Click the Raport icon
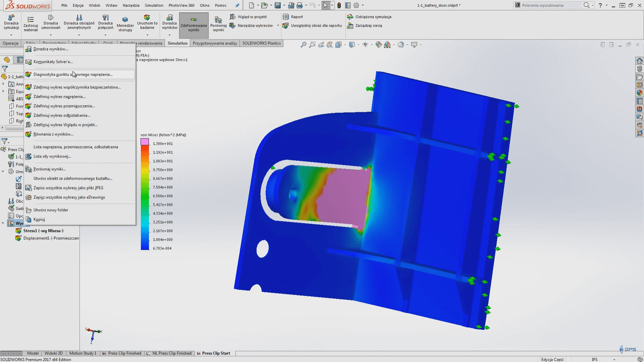 pos(286,17)
